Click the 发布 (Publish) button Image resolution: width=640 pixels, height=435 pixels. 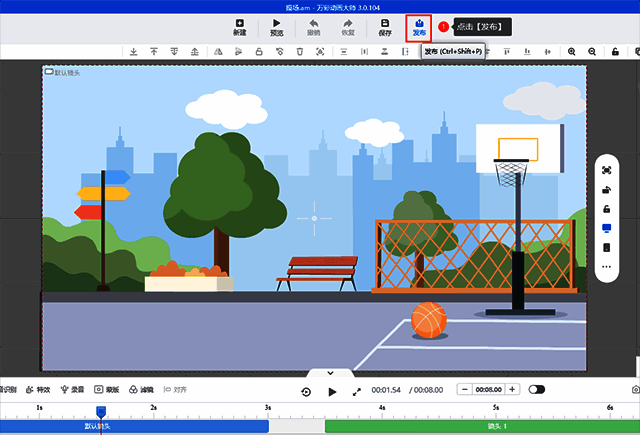click(418, 27)
